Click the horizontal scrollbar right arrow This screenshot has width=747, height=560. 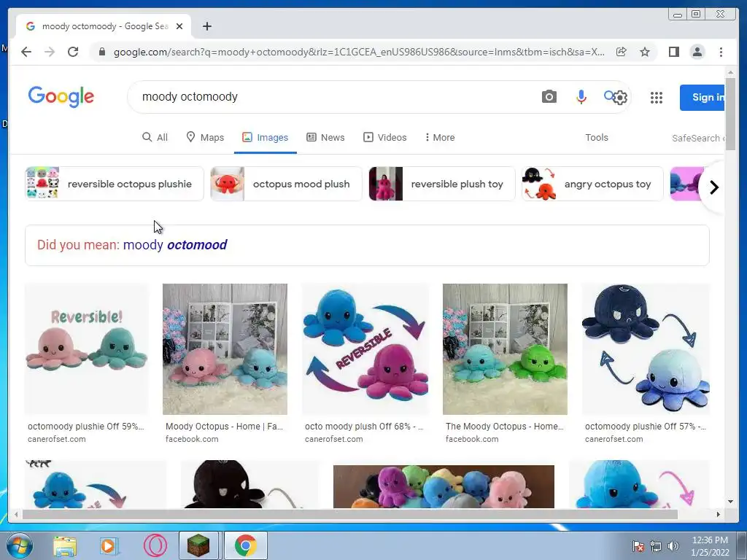click(719, 514)
